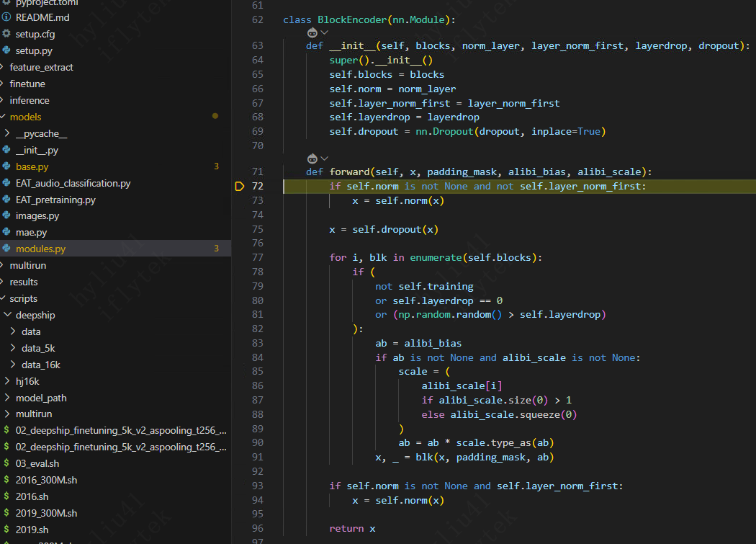Collapse the scripts folder

[24, 298]
